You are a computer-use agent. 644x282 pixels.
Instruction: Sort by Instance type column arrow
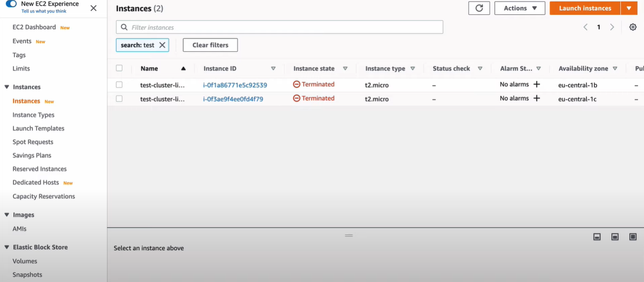413,69
